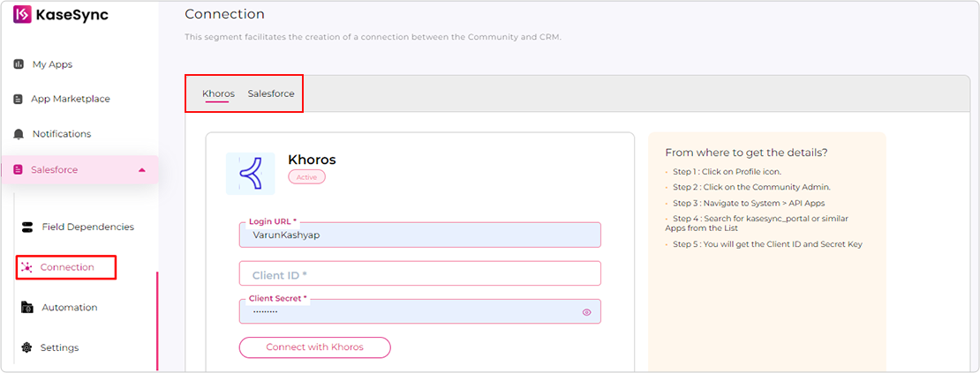Switch to the Salesforce tab
The image size is (980, 373).
[x=271, y=93]
